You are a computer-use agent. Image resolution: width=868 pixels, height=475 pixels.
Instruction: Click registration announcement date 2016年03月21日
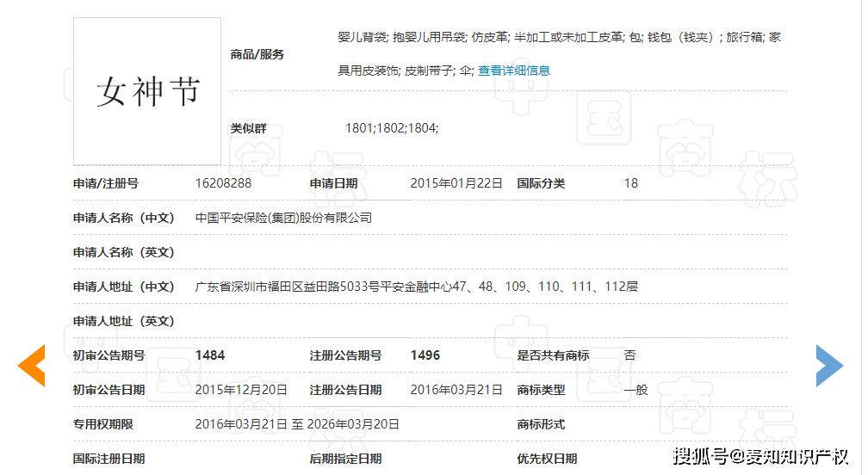pos(456,390)
